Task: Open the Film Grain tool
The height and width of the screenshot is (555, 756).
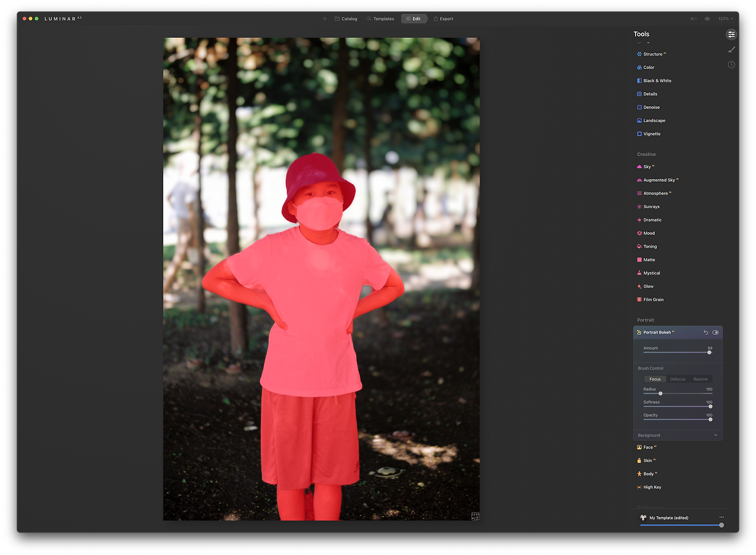Action: click(x=650, y=300)
